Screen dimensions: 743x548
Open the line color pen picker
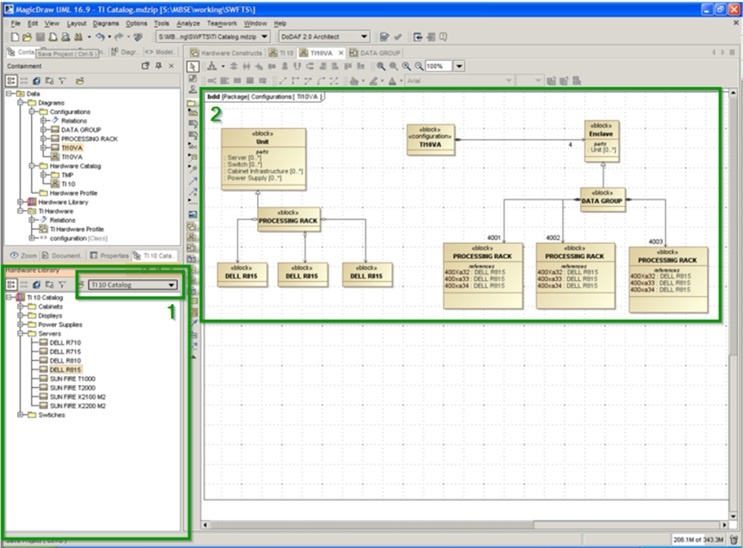tap(374, 81)
